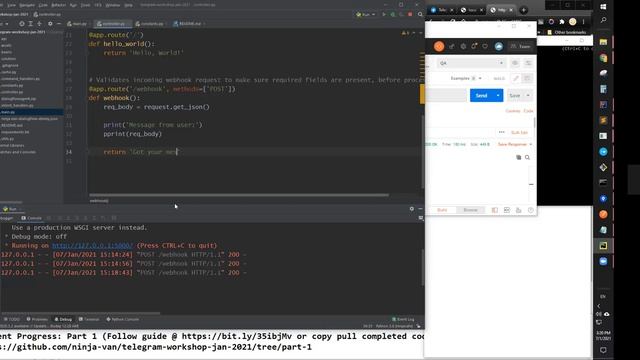Click the Save button in Postman

pos(515,95)
